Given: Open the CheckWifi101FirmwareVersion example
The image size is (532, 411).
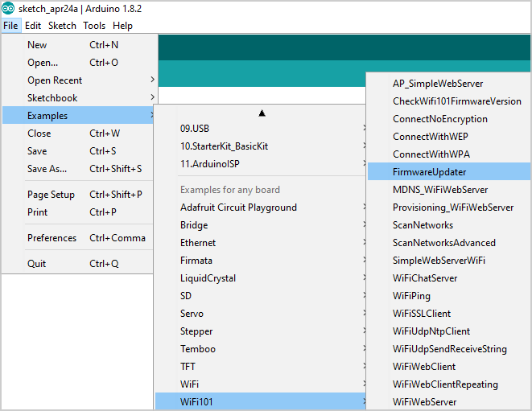Looking at the screenshot, I should (449, 101).
